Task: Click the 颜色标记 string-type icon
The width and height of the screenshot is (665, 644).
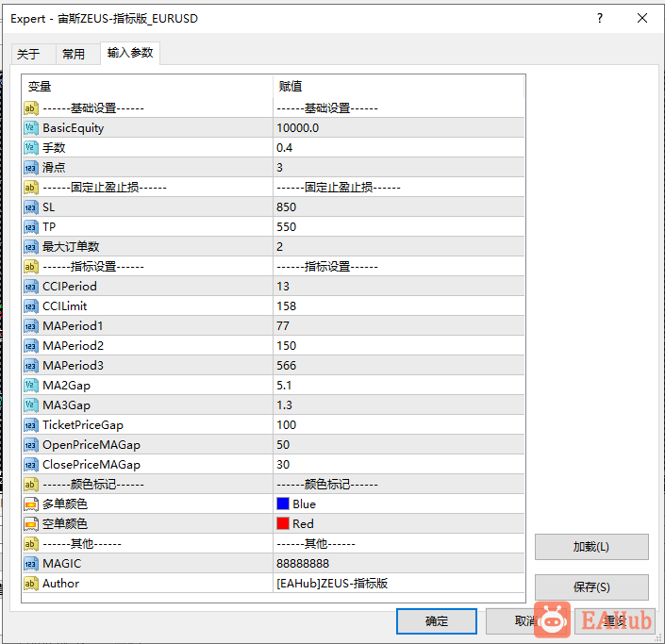Action: click(31, 484)
